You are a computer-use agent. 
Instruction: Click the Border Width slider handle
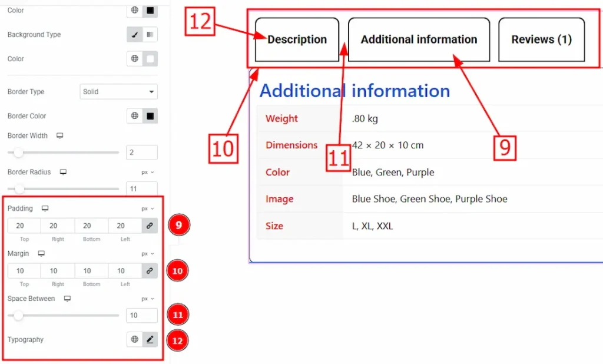coord(18,153)
